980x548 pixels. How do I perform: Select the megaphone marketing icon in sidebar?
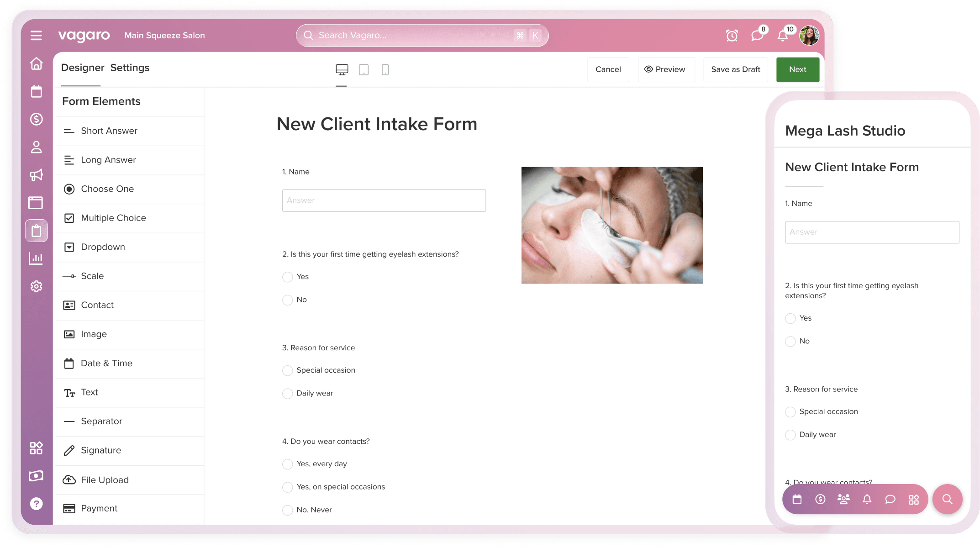pyautogui.click(x=36, y=175)
